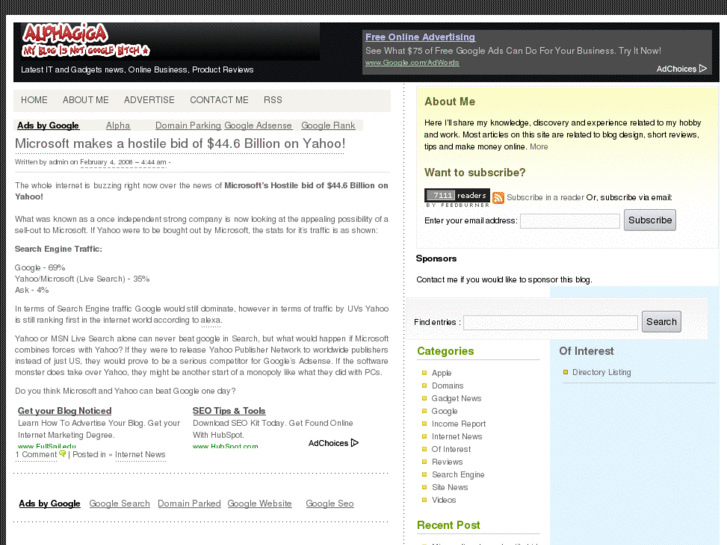This screenshot has width=727, height=545.
Task: Go to the ADVERTISE page
Action: pos(149,100)
